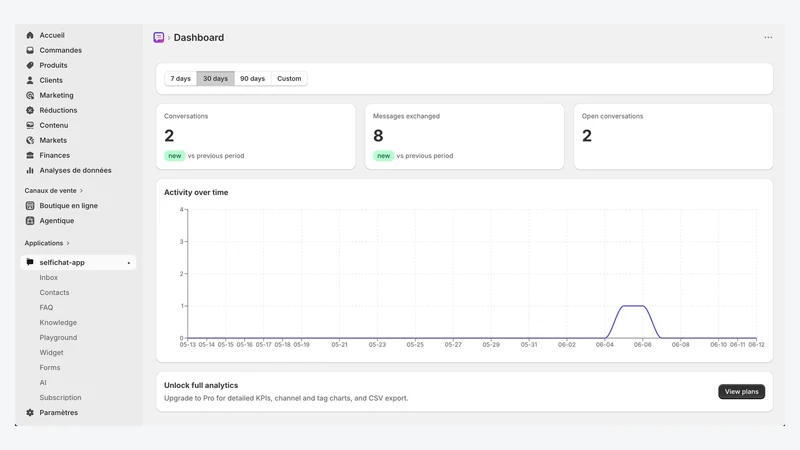
Task: Select the 7 days range
Action: [181, 79]
